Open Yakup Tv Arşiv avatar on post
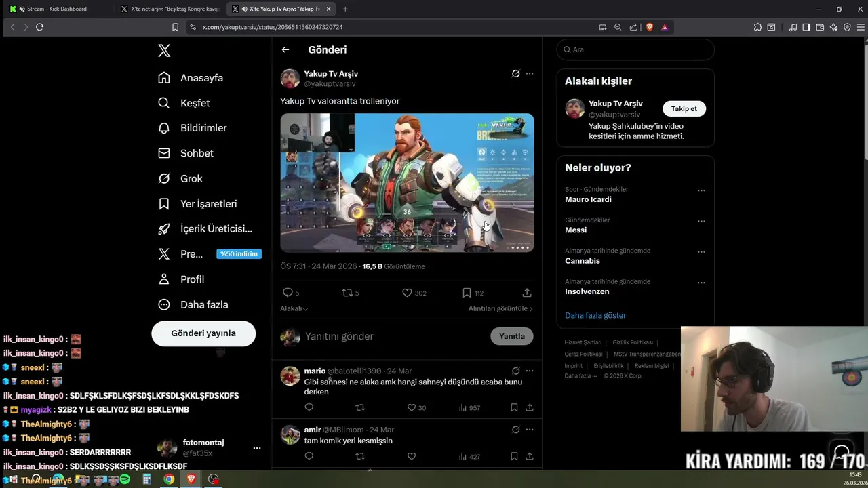 pos(290,79)
